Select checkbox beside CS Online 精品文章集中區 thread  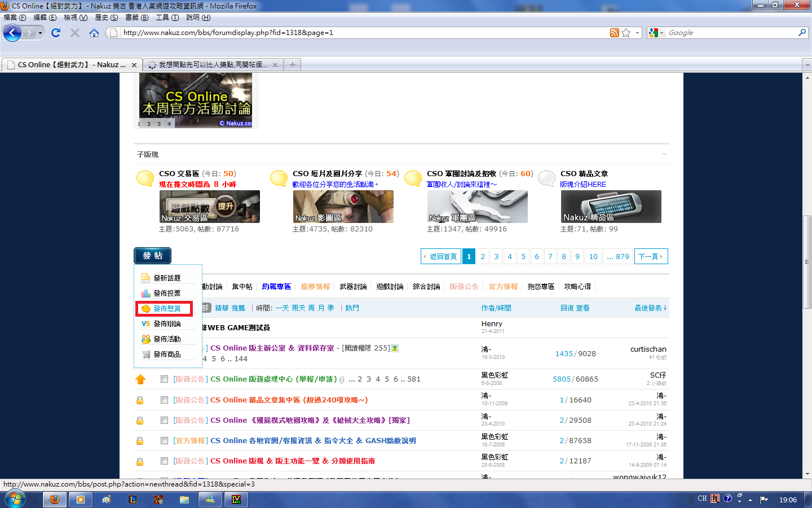[x=164, y=400]
